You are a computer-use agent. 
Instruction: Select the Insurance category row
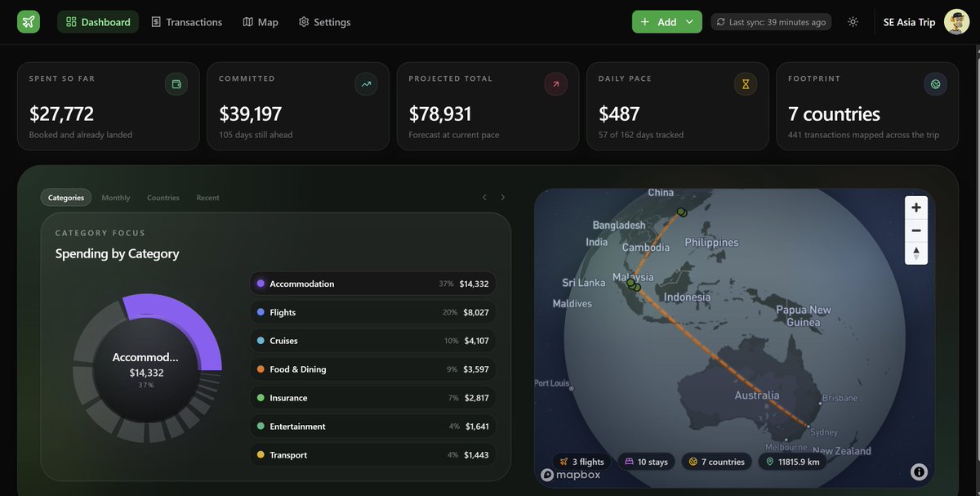tap(372, 398)
